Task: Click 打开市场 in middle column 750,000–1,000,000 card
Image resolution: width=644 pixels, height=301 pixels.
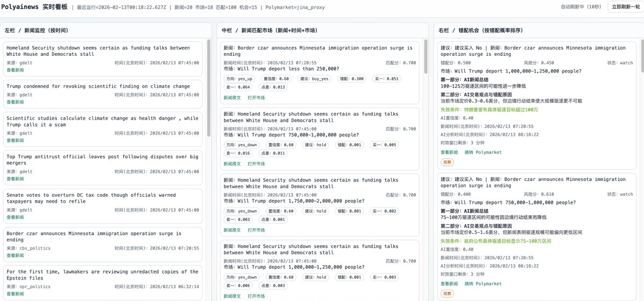Action: [256, 164]
